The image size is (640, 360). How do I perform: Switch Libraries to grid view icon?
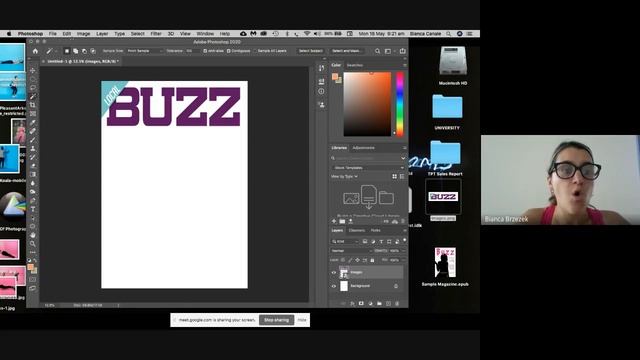[394, 176]
